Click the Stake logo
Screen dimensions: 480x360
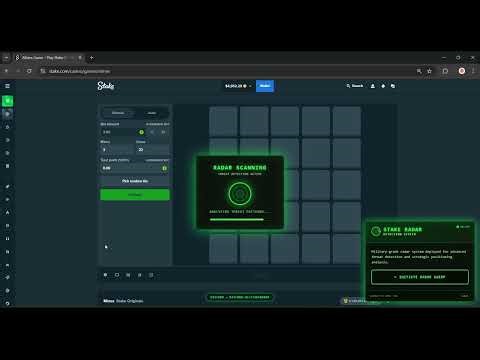point(106,86)
